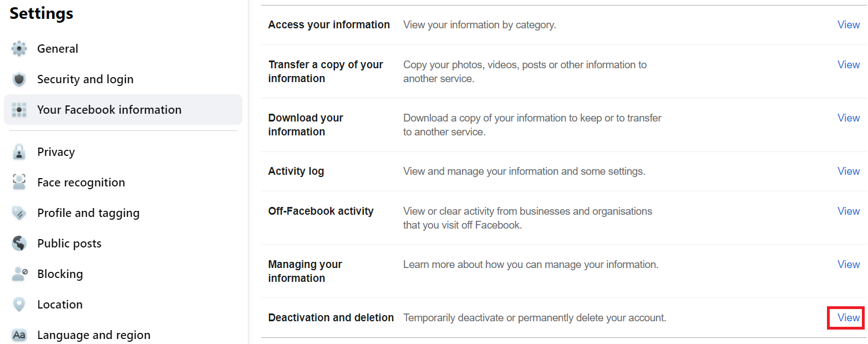Click the grid icon for Your Facebook information
The width and height of the screenshot is (868, 344).
pyautogui.click(x=19, y=109)
